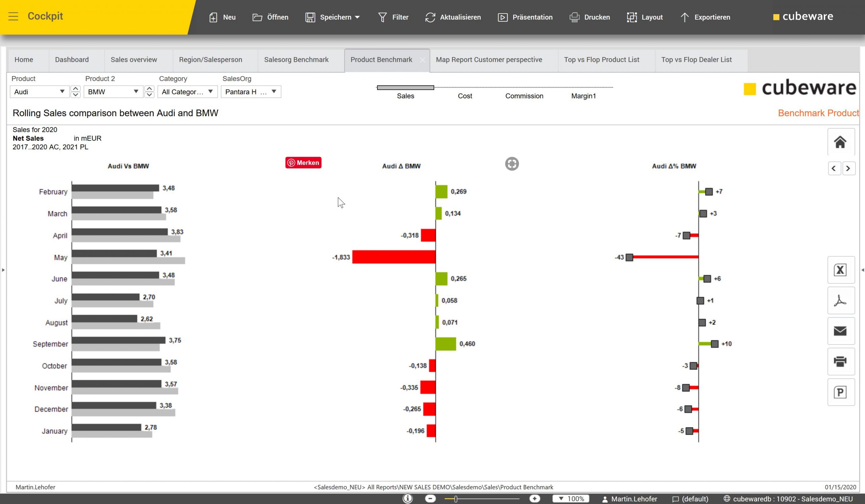865x504 pixels.
Task: Click the cubewaredb connection globe entry
Action: click(x=788, y=499)
